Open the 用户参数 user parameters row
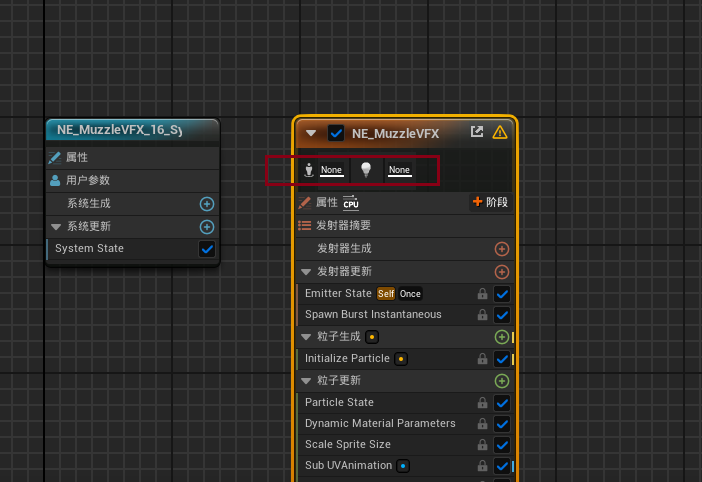Screen dimensions: 702x482 133,180
